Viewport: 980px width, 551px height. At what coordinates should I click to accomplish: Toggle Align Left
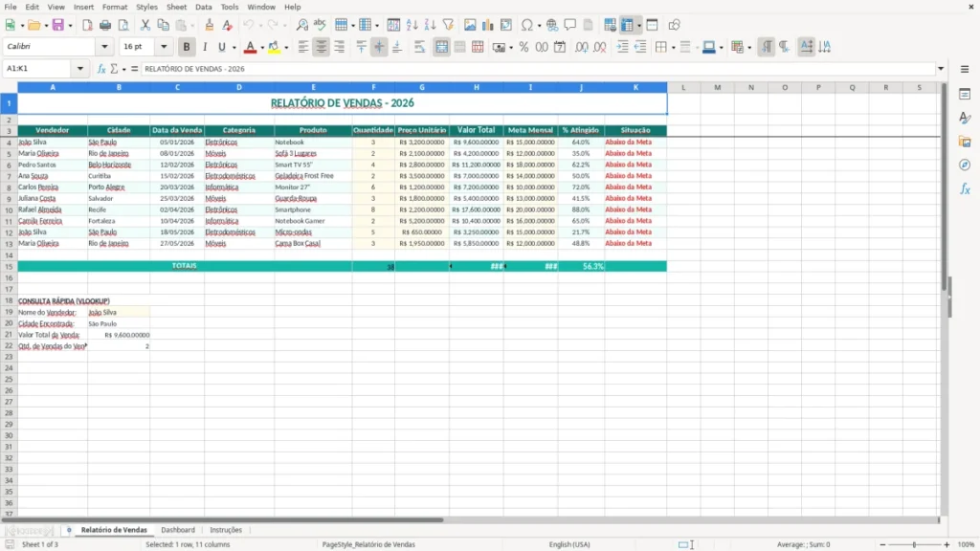coord(303,47)
